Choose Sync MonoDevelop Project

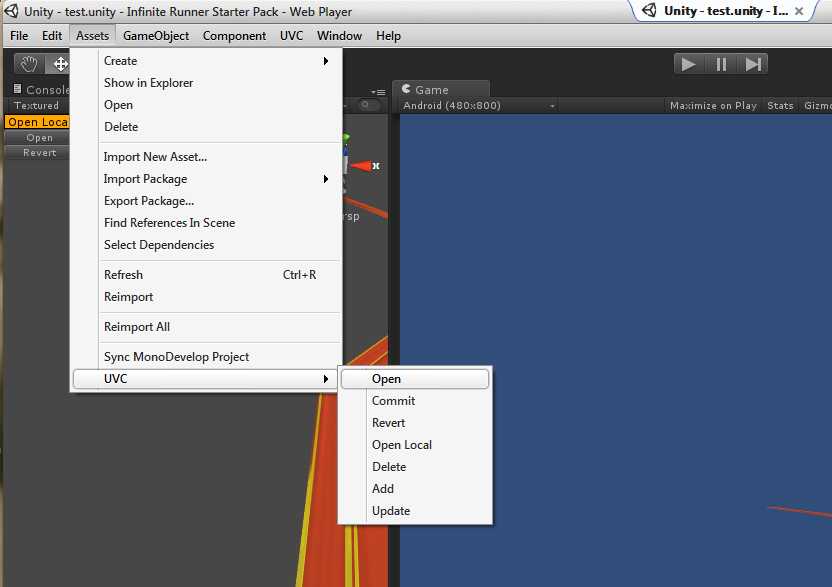tap(206, 357)
